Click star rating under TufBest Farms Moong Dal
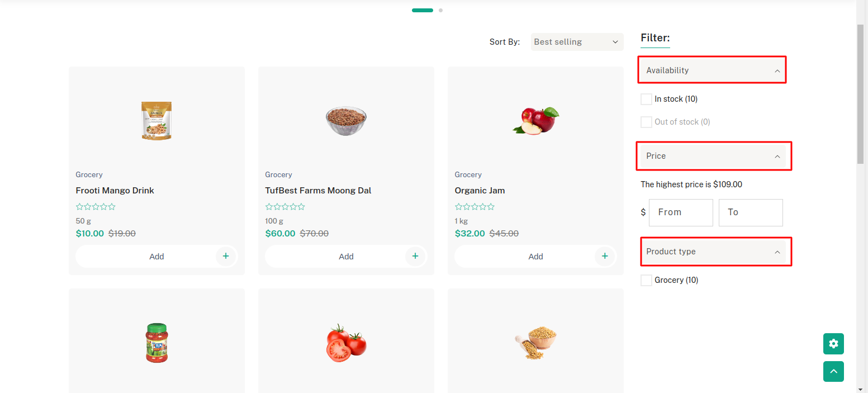 [x=285, y=207]
